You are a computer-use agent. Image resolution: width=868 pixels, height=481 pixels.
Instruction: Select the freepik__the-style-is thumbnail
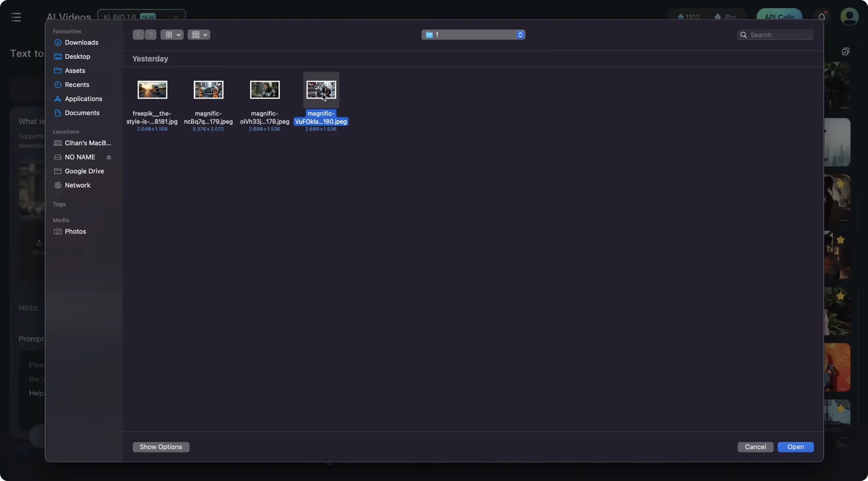[152, 90]
